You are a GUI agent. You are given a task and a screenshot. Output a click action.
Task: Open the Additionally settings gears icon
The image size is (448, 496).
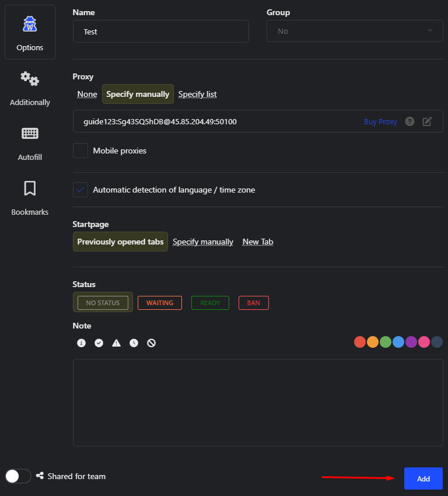[x=30, y=79]
